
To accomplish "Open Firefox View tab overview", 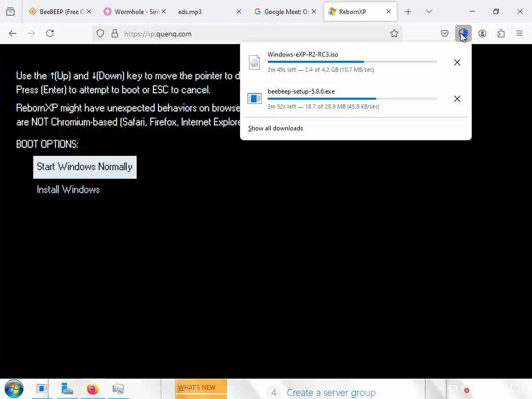I will [10, 11].
